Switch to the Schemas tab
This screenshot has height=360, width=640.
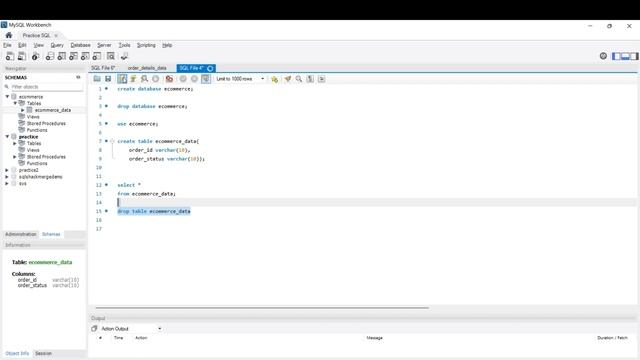(x=51, y=234)
